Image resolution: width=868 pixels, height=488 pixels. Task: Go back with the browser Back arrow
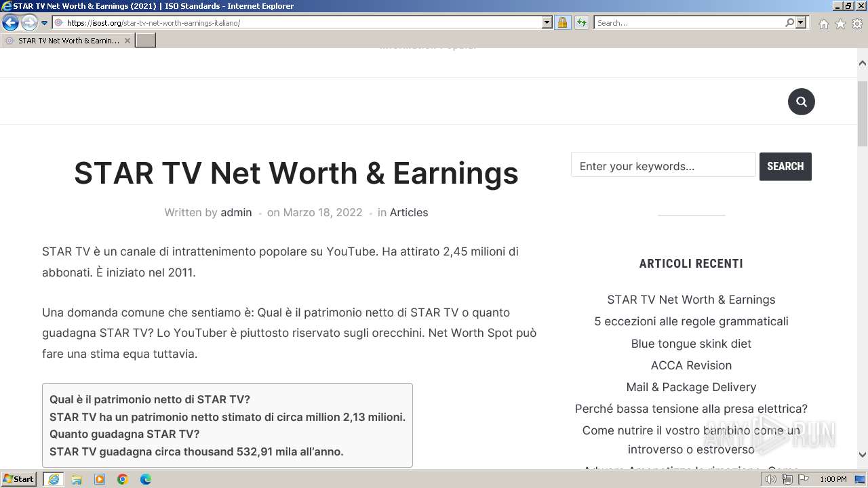pos(10,23)
